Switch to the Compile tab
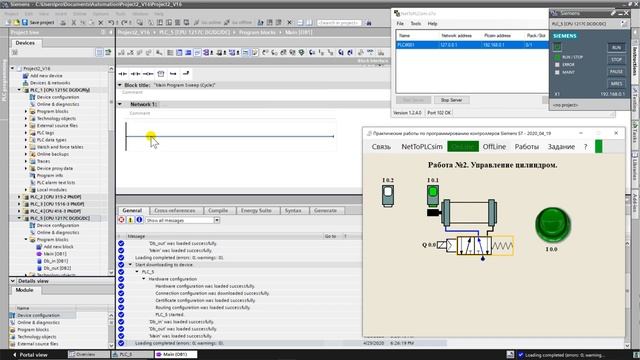The height and width of the screenshot is (360, 640). [x=218, y=210]
